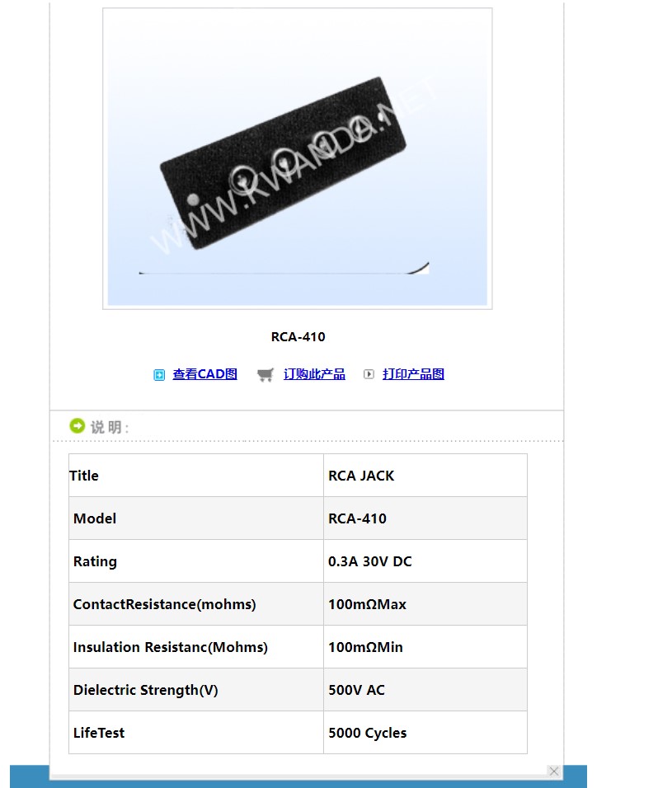This screenshot has height=788, width=672.
Task: Select the ContactResistance(mohms) label
Action: 164,604
